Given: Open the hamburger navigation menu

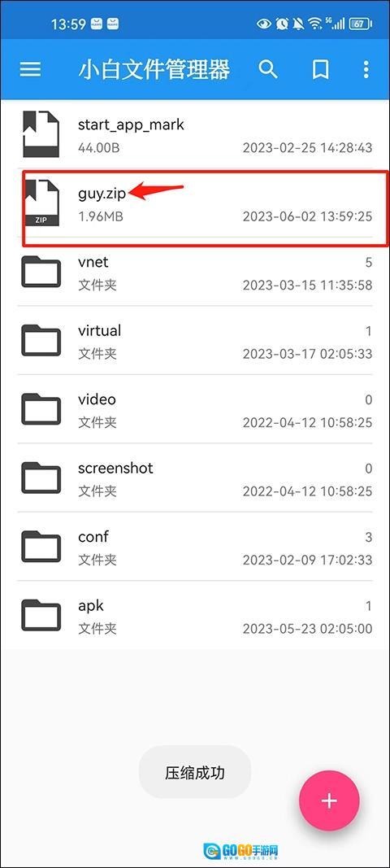Looking at the screenshot, I should pyautogui.click(x=30, y=70).
